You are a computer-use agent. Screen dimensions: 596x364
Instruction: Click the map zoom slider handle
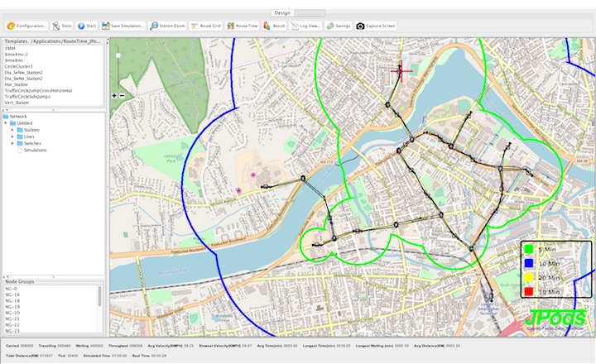[x=118, y=55]
